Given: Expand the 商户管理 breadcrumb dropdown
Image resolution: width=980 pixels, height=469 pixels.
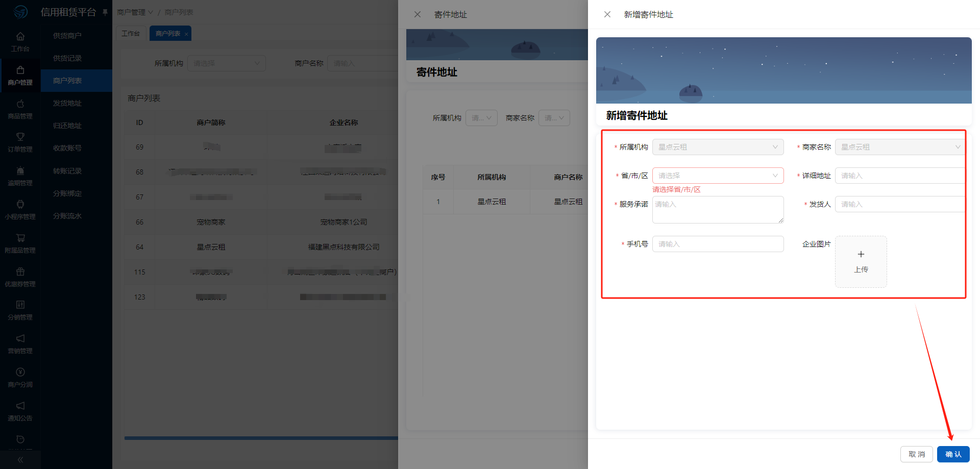Looking at the screenshot, I should tap(135, 12).
